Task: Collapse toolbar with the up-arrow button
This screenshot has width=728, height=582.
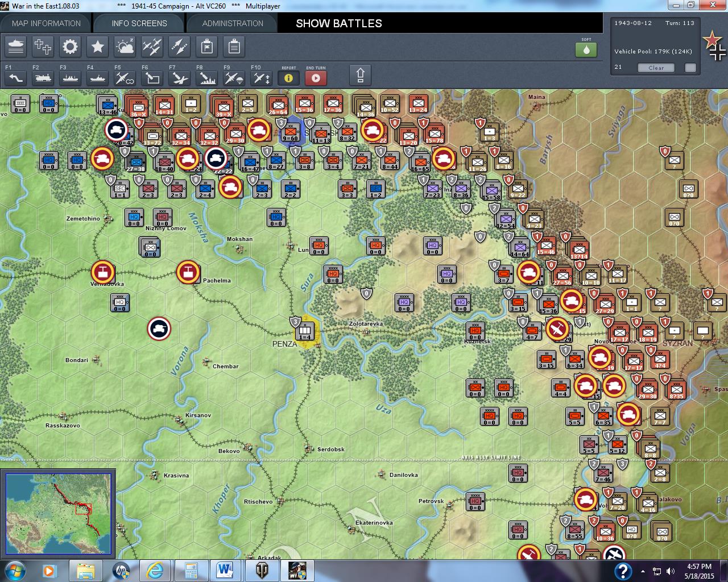Action: pyautogui.click(x=360, y=74)
